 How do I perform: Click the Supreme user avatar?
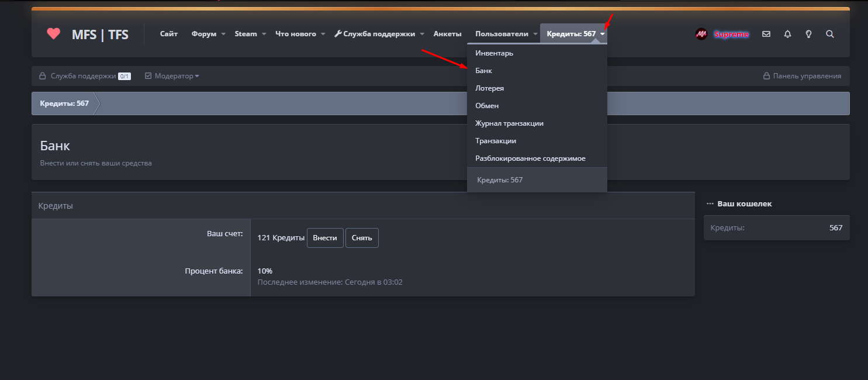(x=701, y=34)
